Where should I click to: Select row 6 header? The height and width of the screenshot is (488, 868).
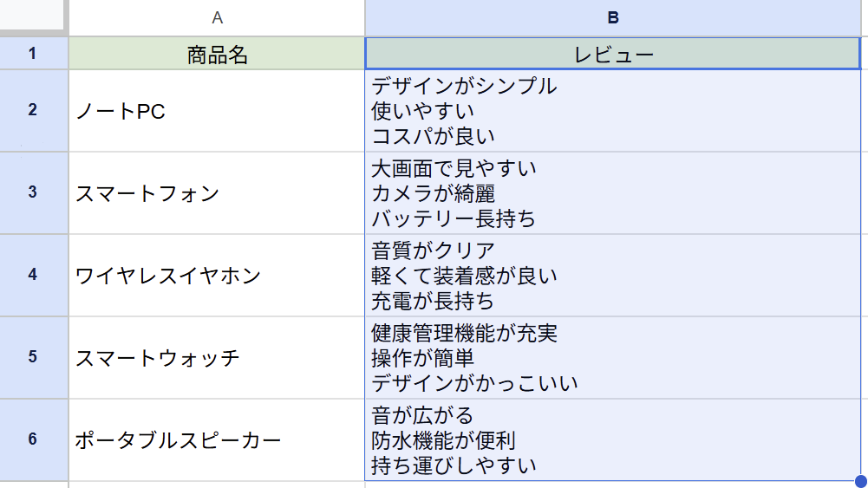33,439
